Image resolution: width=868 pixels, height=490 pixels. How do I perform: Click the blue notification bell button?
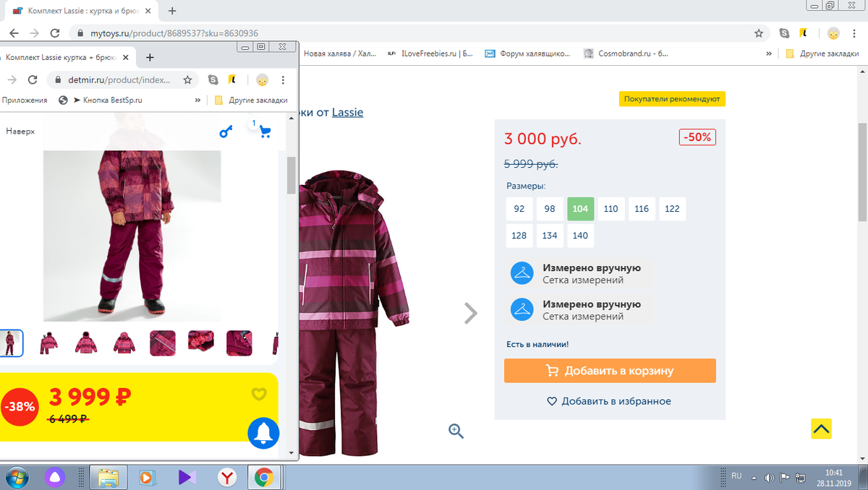pyautogui.click(x=263, y=432)
